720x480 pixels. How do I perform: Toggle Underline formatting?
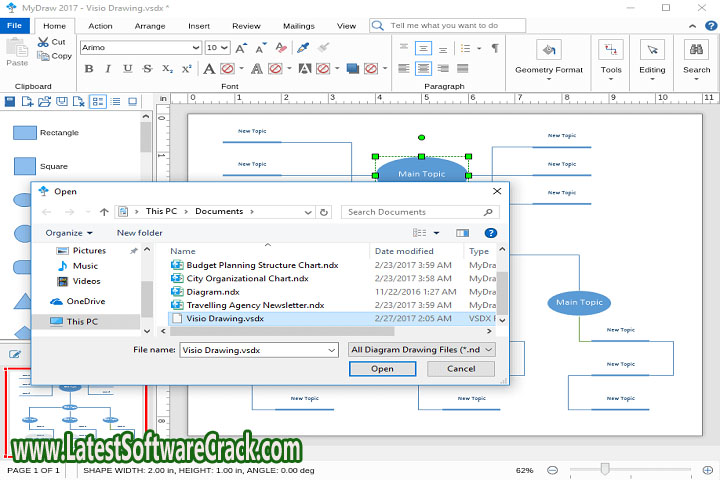128,69
